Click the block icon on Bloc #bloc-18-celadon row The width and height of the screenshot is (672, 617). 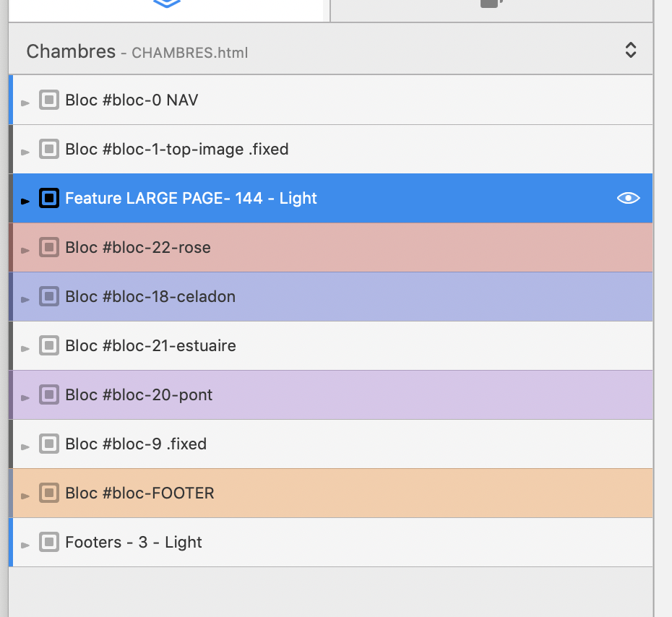pos(48,296)
